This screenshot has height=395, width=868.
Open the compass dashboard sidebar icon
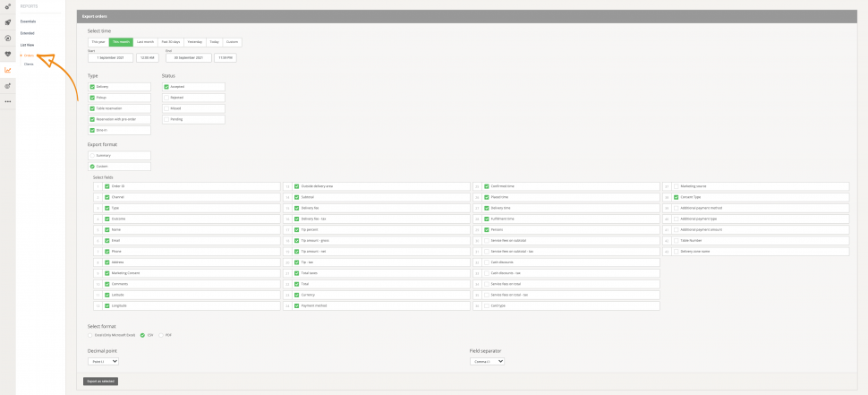(8, 39)
